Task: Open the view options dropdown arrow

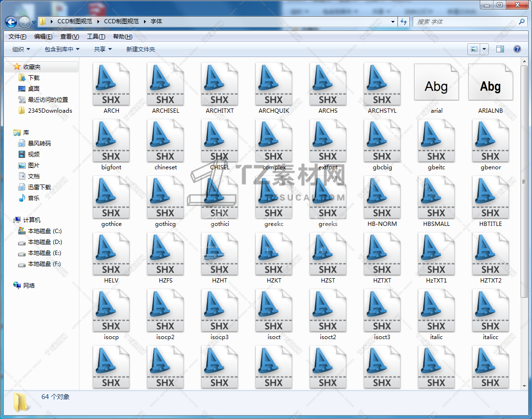Action: click(484, 49)
